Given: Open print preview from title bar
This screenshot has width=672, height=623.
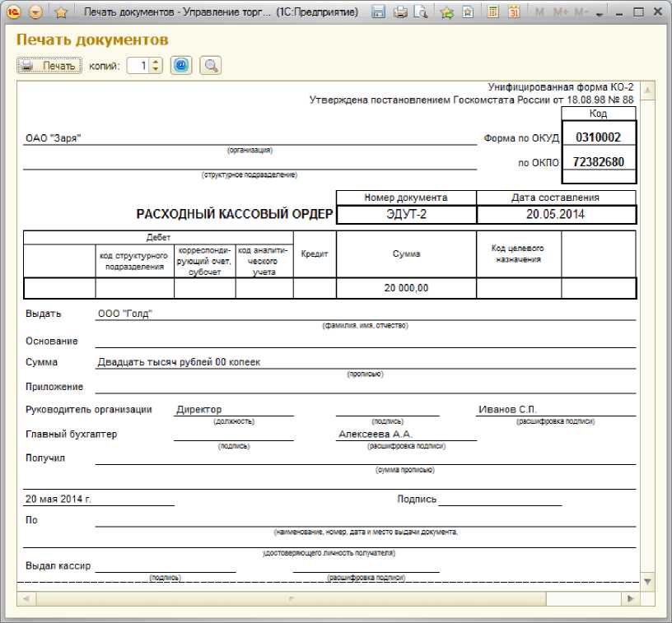Looking at the screenshot, I should 420,12.
